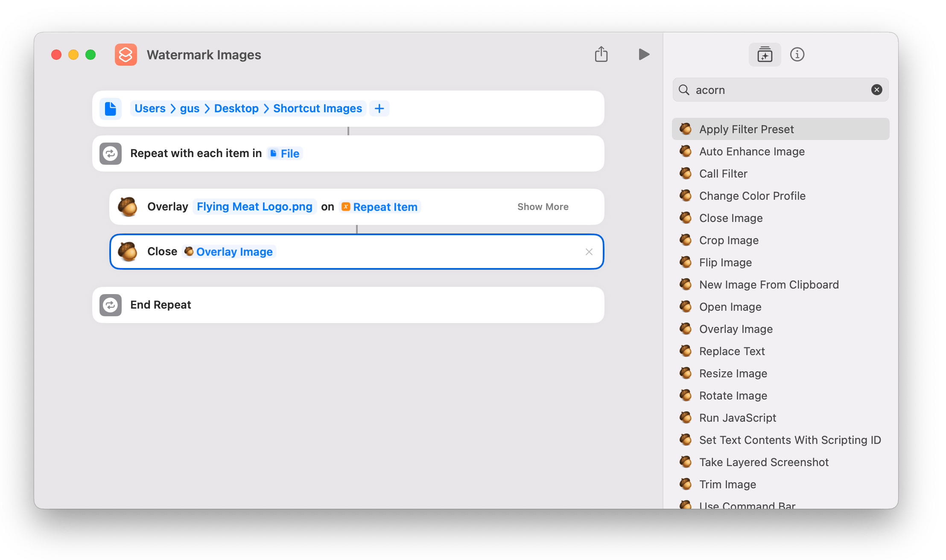
Task: Pick the Run JavaScript action
Action: [x=737, y=418]
